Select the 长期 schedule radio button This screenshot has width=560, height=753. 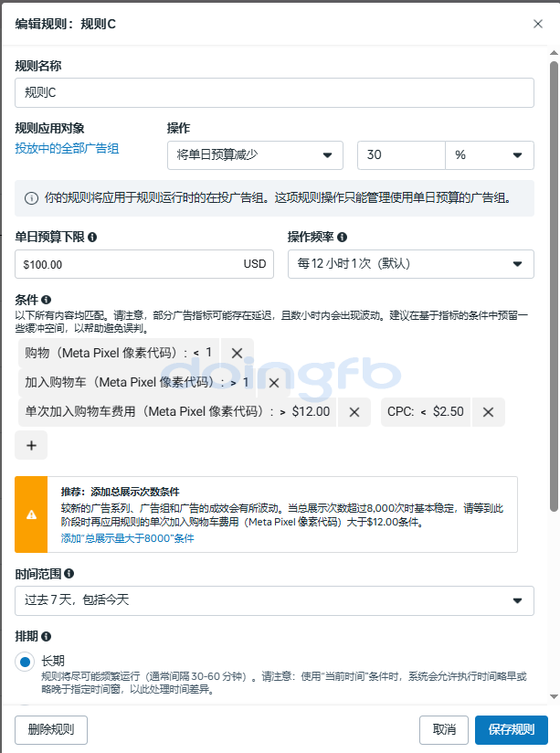(x=25, y=662)
